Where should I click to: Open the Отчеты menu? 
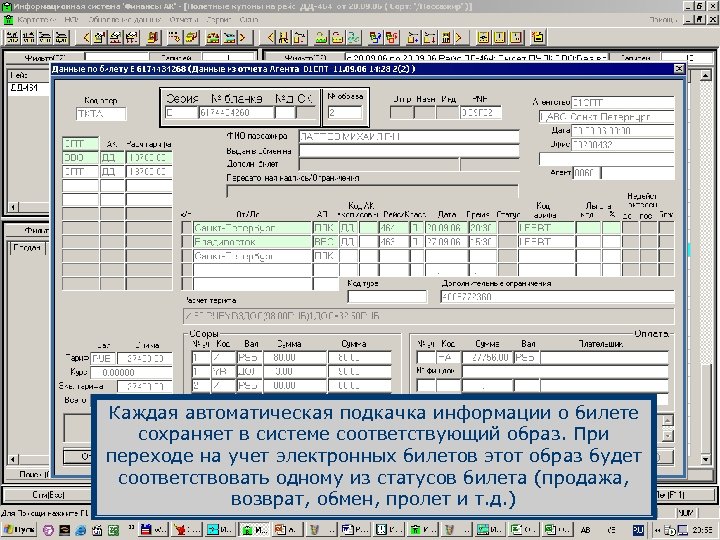pos(184,20)
